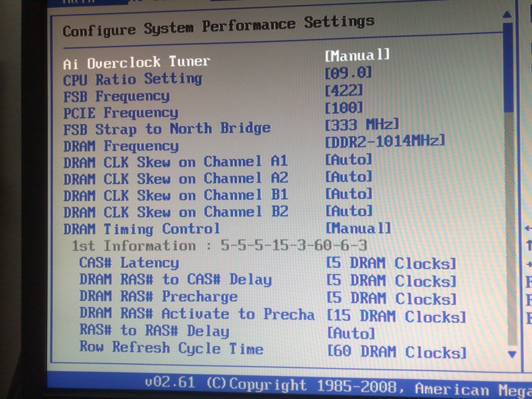Image resolution: width=532 pixels, height=399 pixels.
Task: Open [5 DRAM Clocks] value for RAS# Precharge
Action: point(391,299)
